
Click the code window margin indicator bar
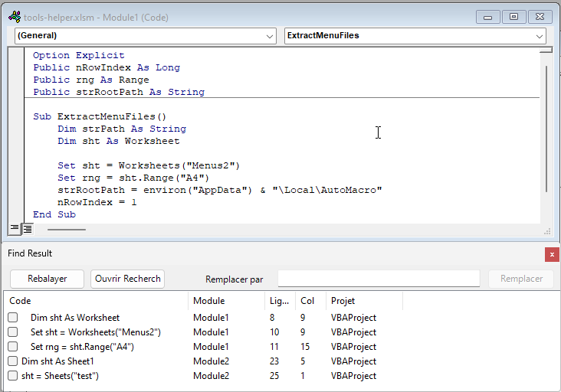coord(16,135)
